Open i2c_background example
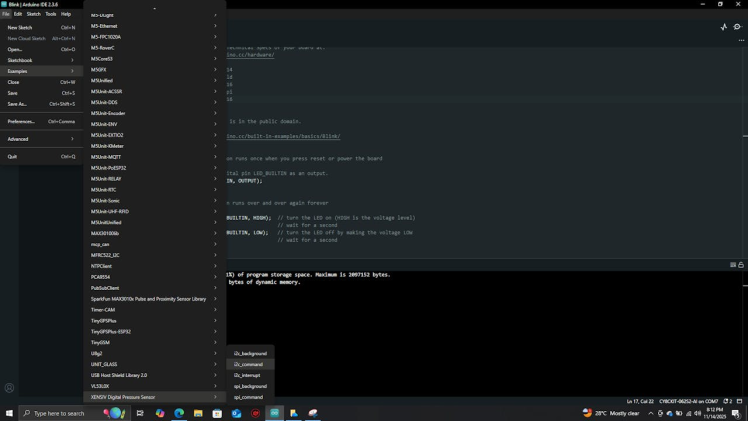 click(250, 354)
